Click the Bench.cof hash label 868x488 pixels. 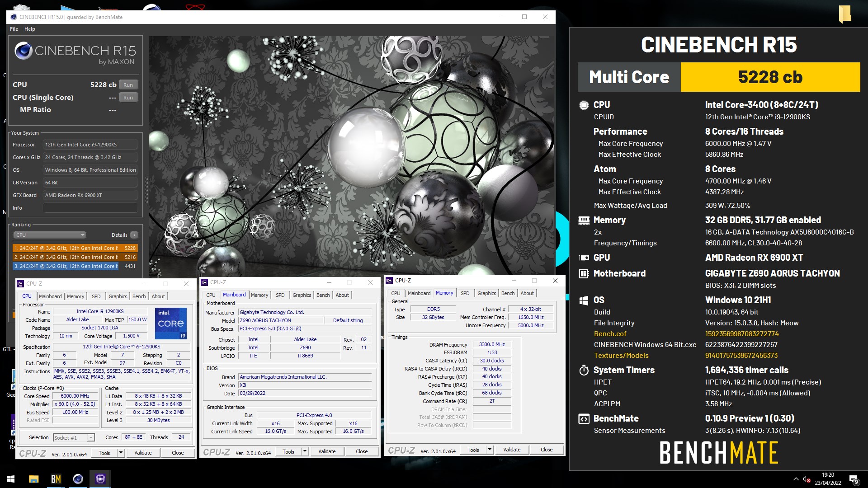[610, 334]
